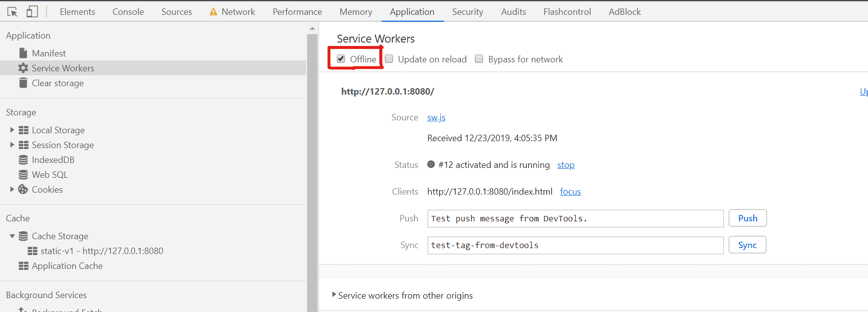Viewport: 868px width, 312px height.
Task: Select the inspect element picker icon
Action: 12,12
